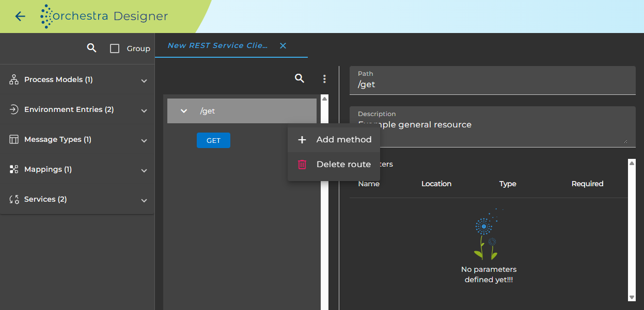Click the Services icon

(x=14, y=199)
